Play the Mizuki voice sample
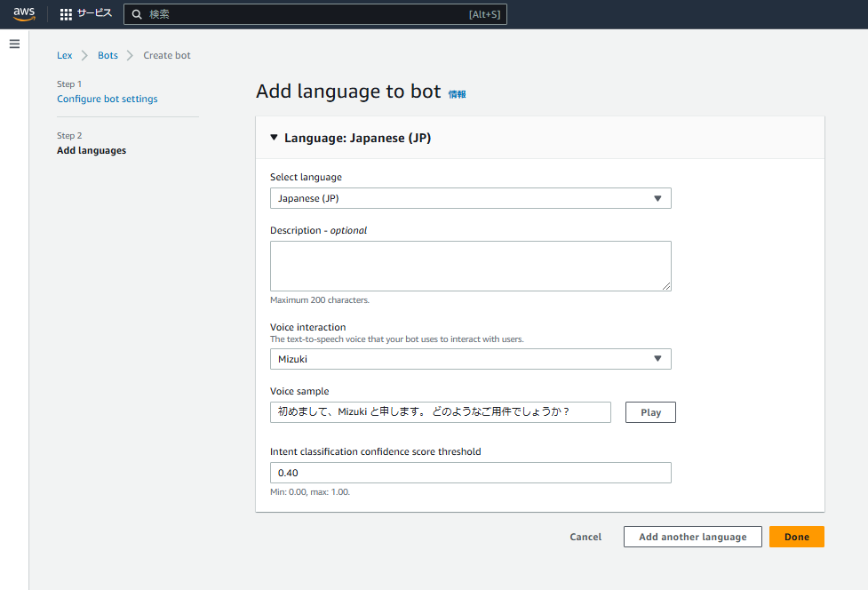This screenshot has width=868, height=590. click(x=650, y=412)
